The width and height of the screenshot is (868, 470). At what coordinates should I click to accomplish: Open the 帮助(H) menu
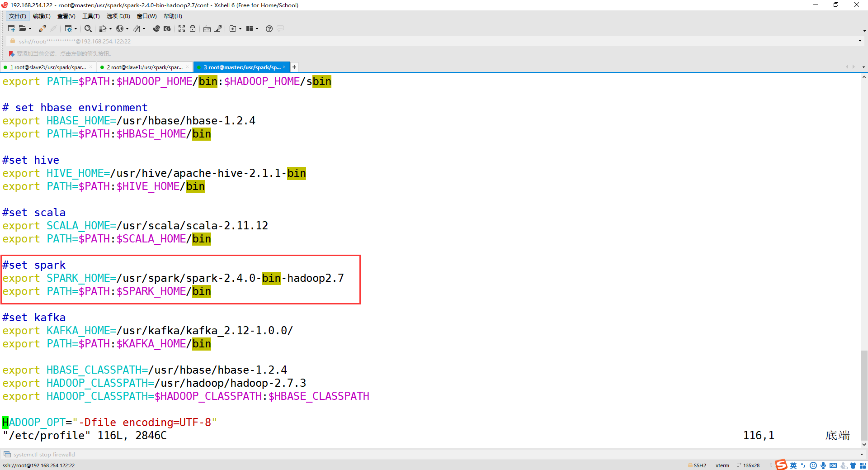173,16
